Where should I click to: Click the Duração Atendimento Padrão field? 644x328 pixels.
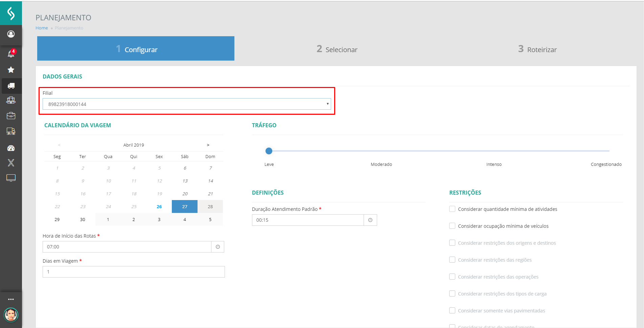pyautogui.click(x=308, y=220)
